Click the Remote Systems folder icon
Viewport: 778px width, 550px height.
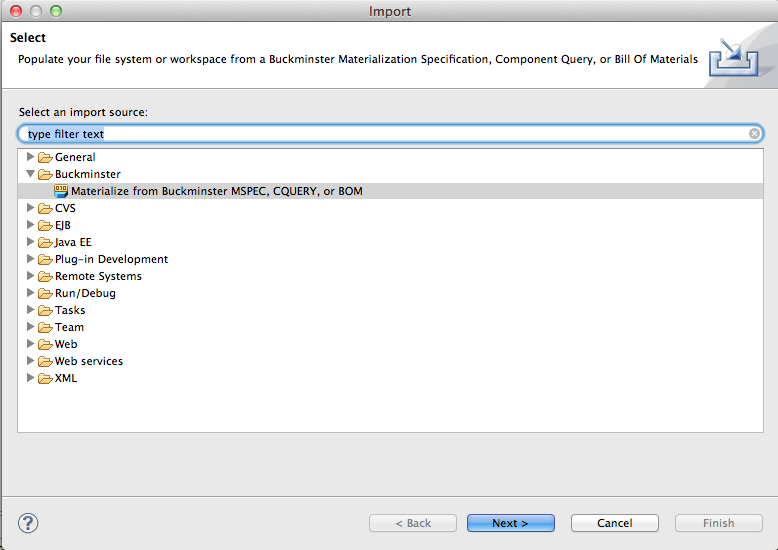[x=45, y=276]
